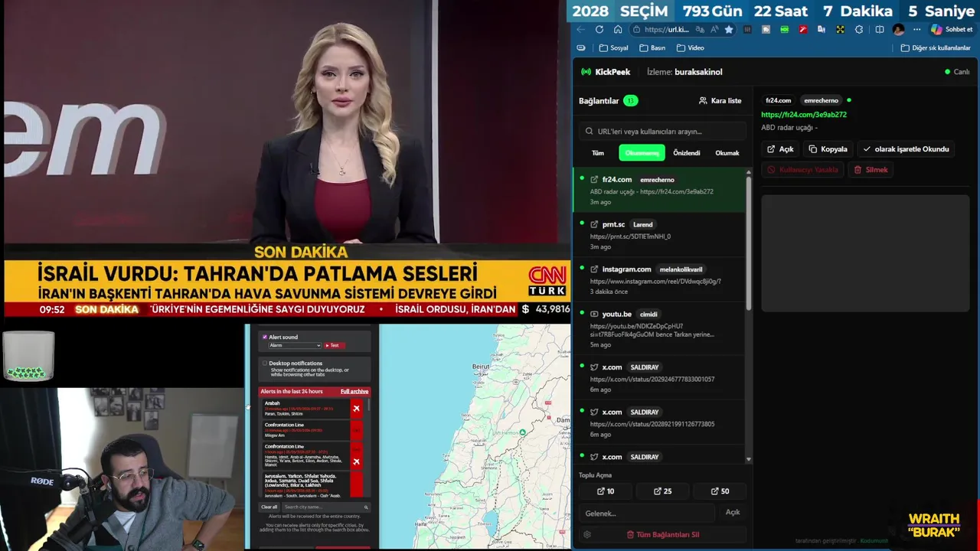Click external link icon on instagram.com row
The width and height of the screenshot is (980, 551).
(x=594, y=269)
